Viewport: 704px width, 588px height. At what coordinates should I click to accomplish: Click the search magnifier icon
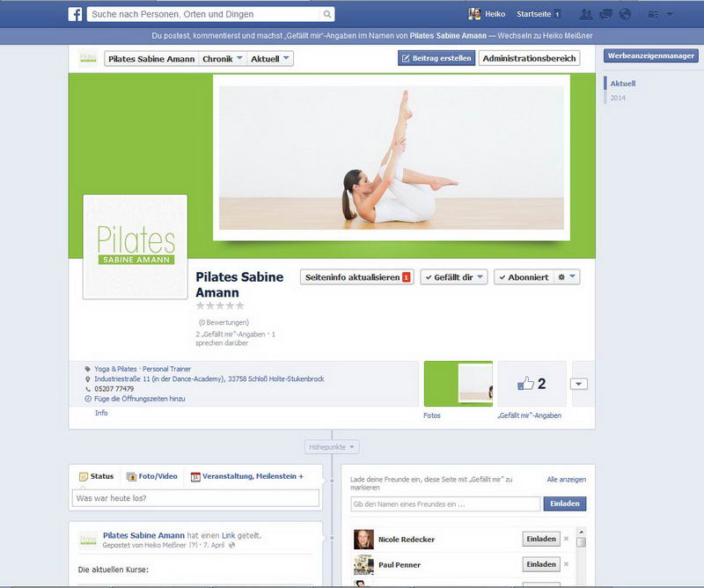coord(327,14)
